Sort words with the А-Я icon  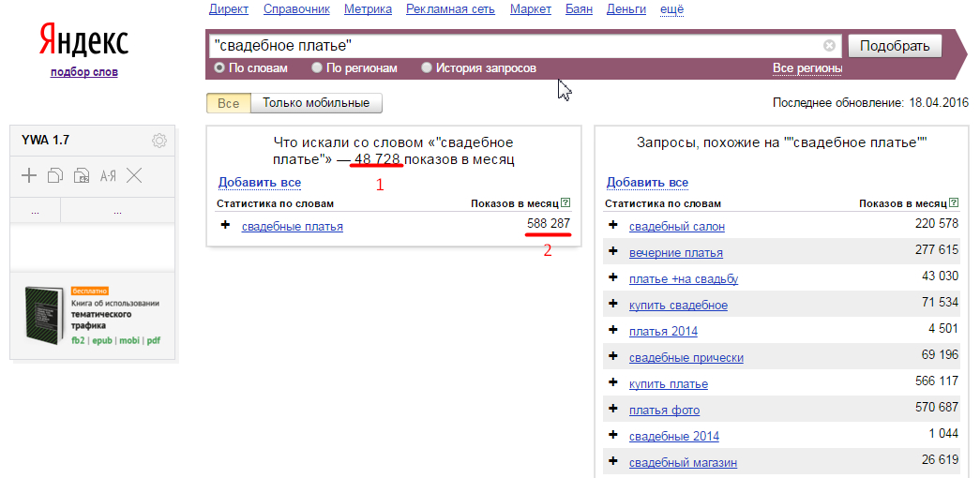(x=108, y=175)
